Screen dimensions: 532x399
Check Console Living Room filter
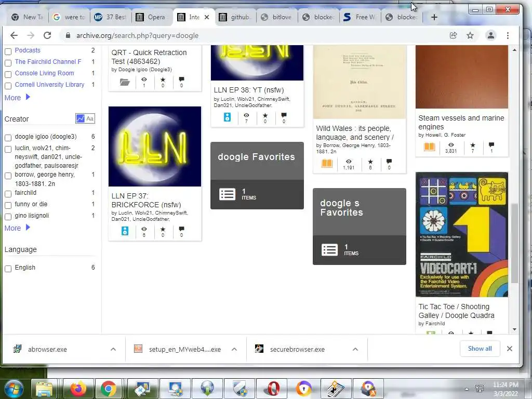[x=8, y=74]
